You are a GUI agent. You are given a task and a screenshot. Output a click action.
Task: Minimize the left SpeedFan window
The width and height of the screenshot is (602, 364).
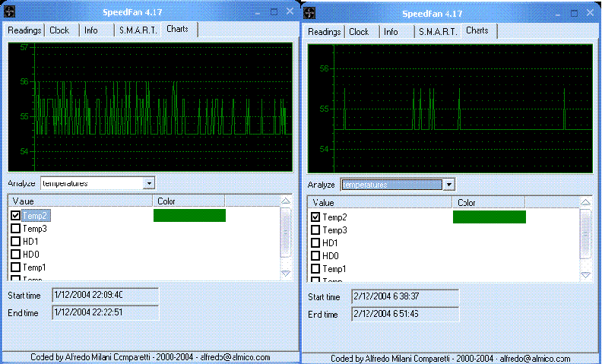pyautogui.click(x=258, y=12)
